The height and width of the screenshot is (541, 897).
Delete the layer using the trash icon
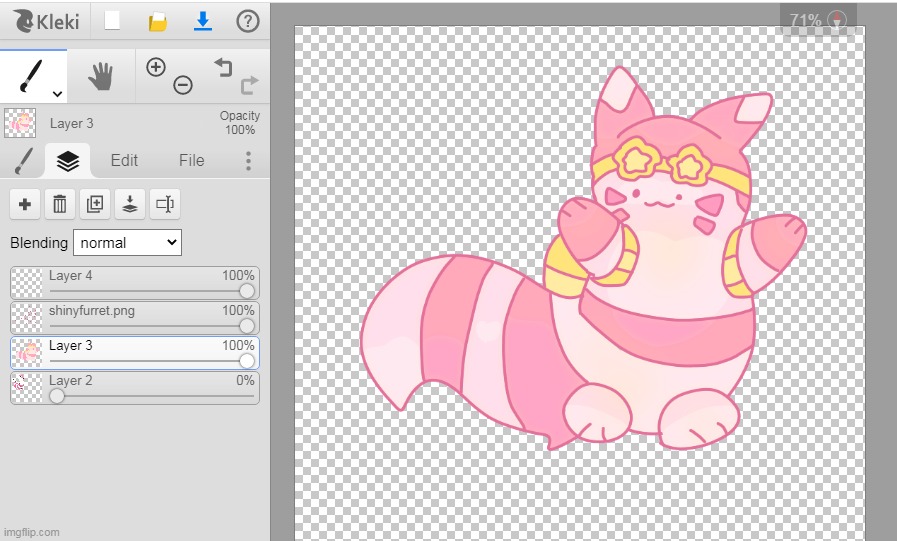click(x=60, y=204)
